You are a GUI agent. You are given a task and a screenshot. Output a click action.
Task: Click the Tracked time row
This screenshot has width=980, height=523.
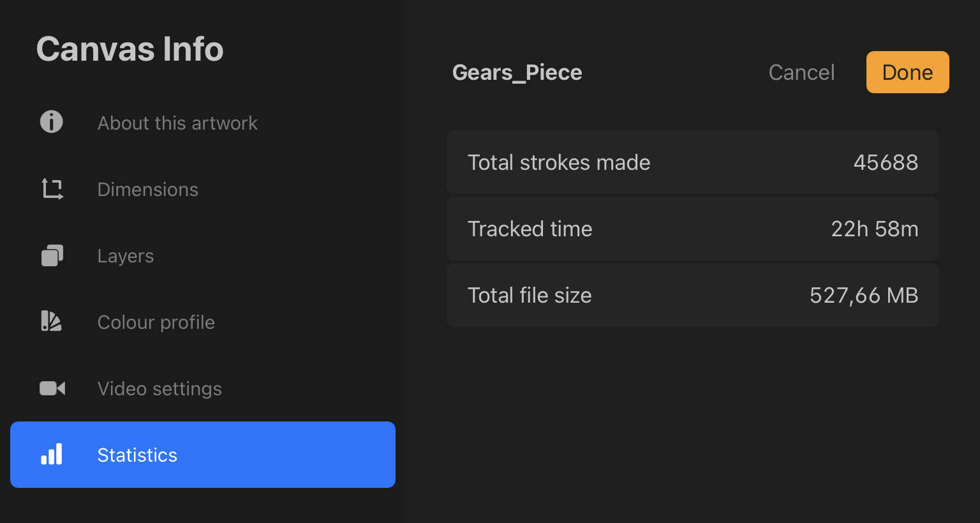point(692,229)
